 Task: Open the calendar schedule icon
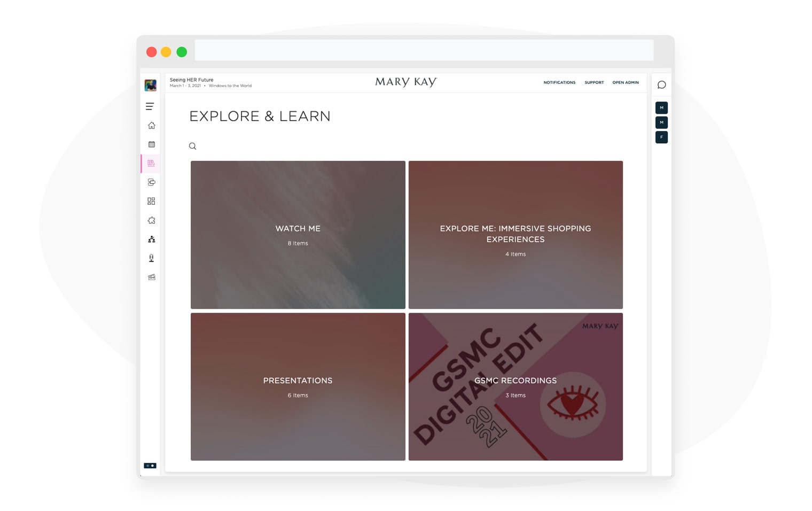click(151, 144)
